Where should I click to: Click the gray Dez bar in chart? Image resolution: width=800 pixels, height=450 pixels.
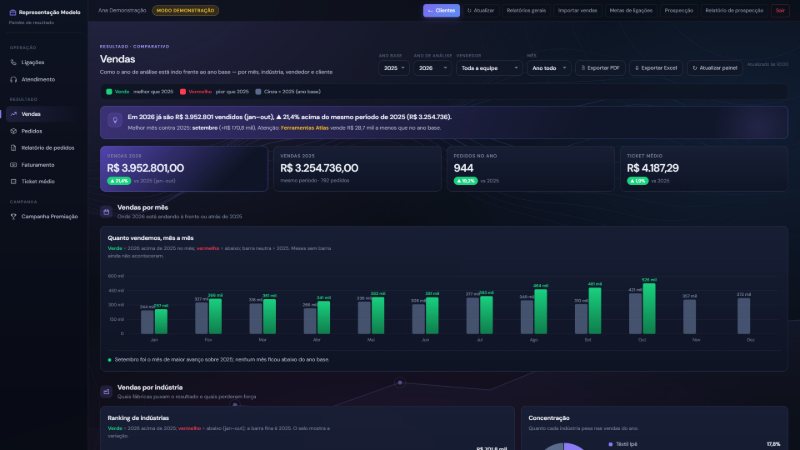[x=744, y=316]
